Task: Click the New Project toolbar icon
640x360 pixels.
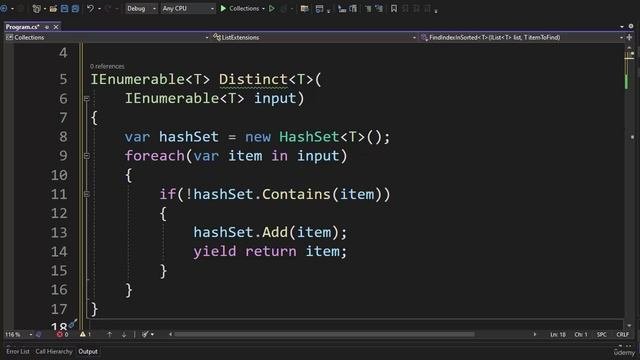Action: point(36,9)
